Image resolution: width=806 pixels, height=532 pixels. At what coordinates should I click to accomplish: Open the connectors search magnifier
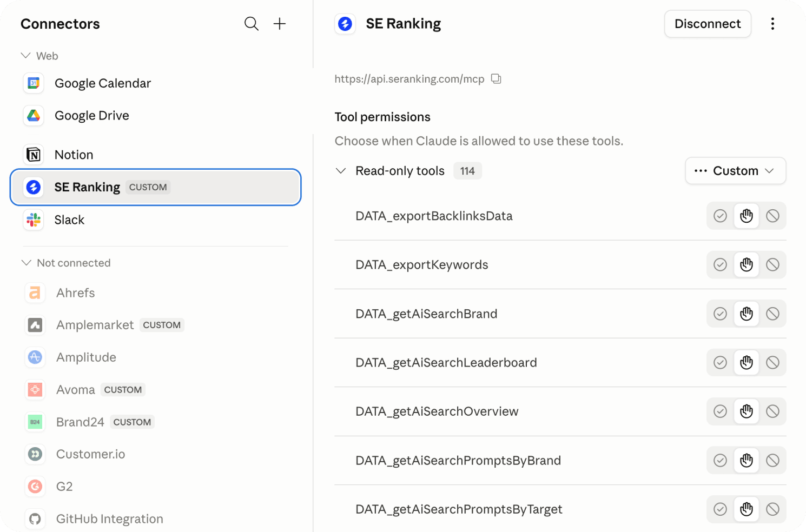[251, 24]
